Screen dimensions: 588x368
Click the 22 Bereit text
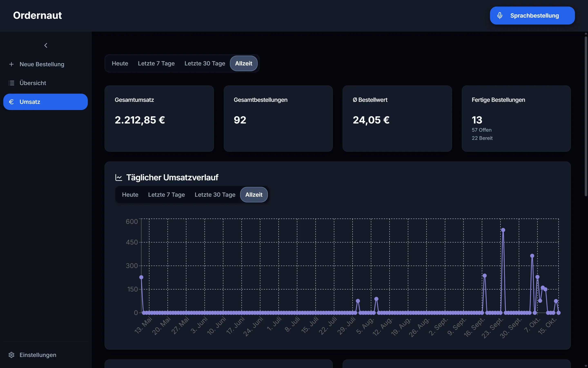(482, 138)
